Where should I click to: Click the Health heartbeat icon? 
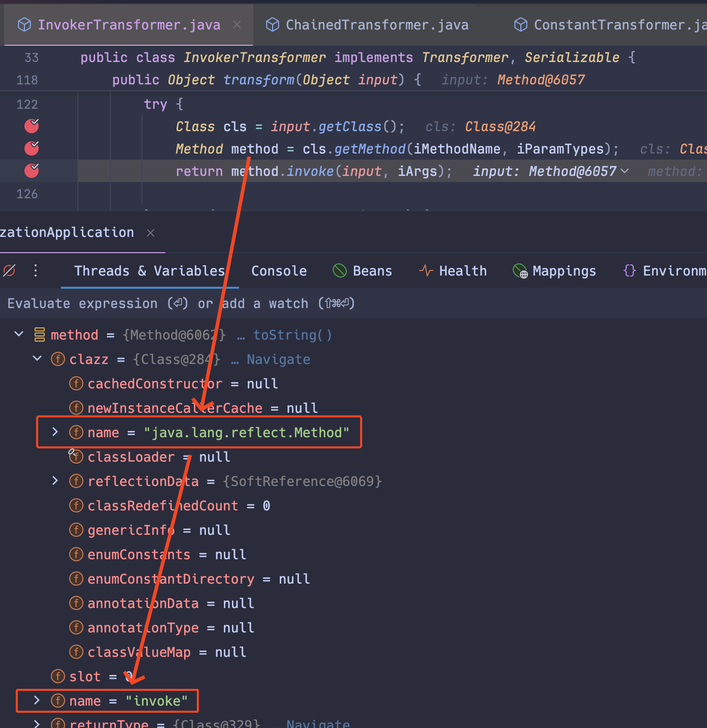(425, 270)
